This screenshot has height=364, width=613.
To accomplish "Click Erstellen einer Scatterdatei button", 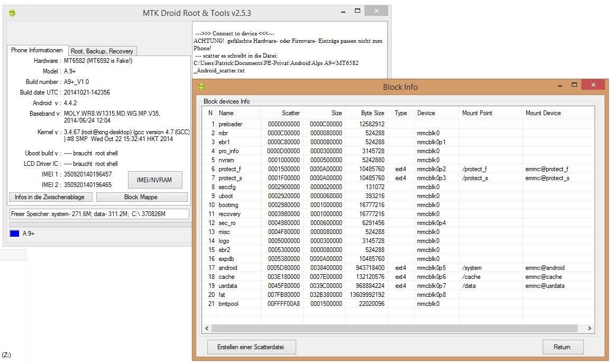I will pyautogui.click(x=251, y=347).
